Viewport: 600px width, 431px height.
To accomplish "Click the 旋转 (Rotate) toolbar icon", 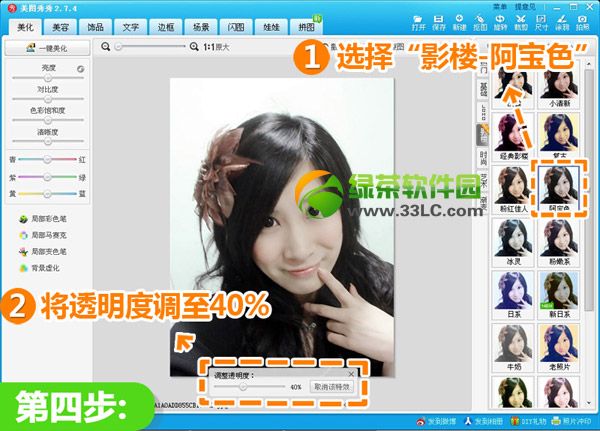I will 500,23.
